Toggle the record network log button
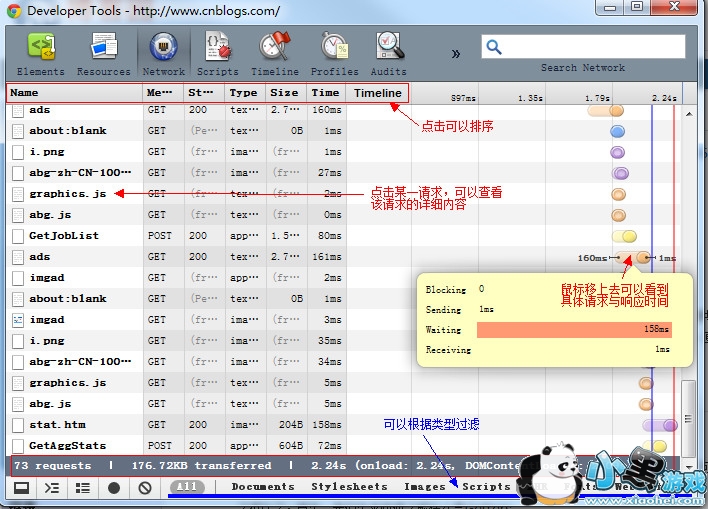This screenshot has width=708, height=509. pos(114,488)
